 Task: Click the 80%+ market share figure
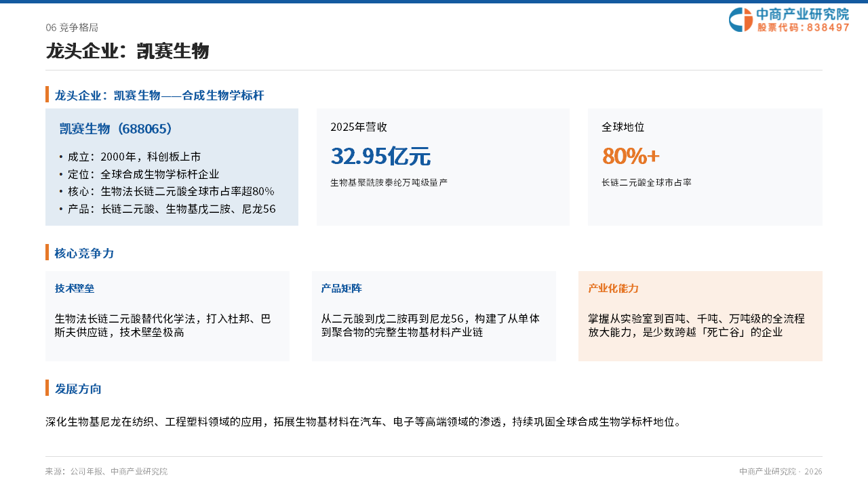pyautogui.click(x=631, y=157)
